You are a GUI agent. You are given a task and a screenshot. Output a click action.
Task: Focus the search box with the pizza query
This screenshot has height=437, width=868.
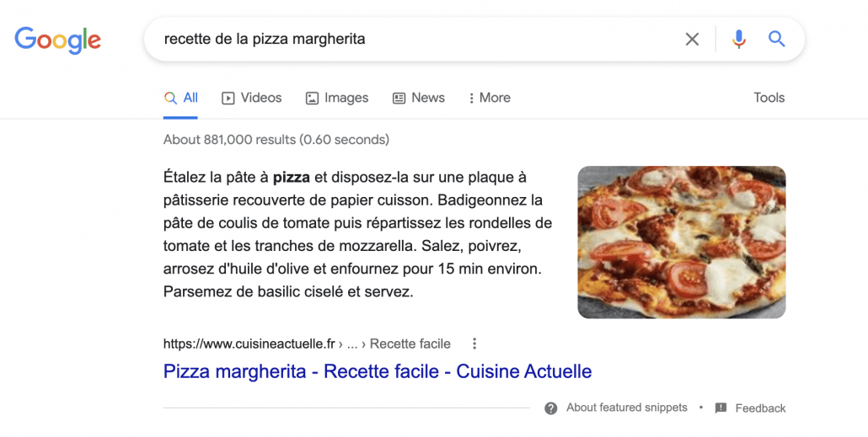[413, 39]
